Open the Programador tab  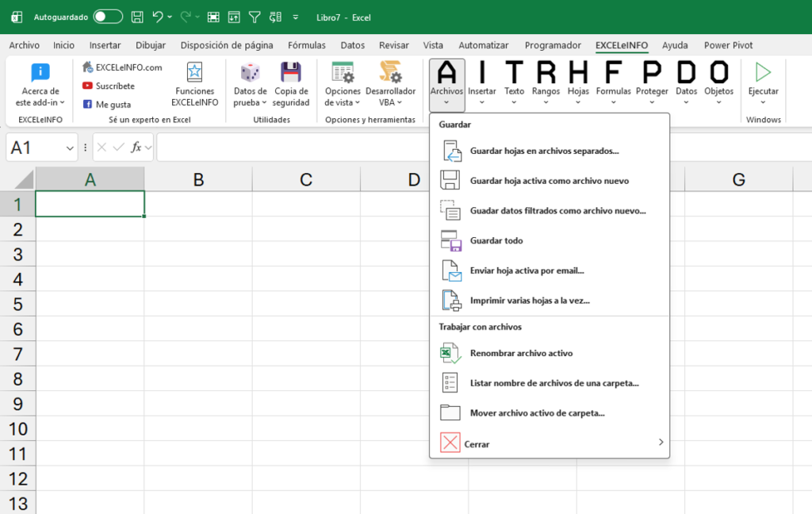[553, 45]
